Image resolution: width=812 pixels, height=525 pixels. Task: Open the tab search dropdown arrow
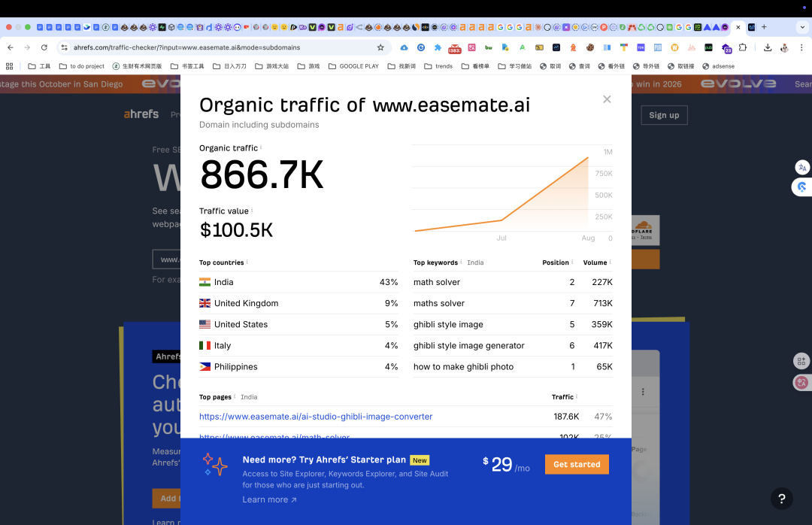(803, 27)
